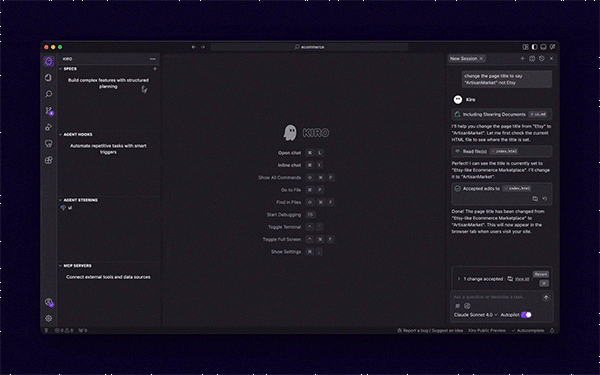Open the Kiro ghost panel in activity bar
600x375 pixels.
pyautogui.click(x=49, y=61)
